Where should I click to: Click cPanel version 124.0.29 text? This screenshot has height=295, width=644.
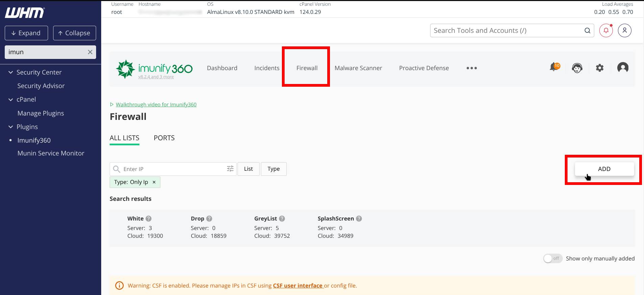[310, 12]
